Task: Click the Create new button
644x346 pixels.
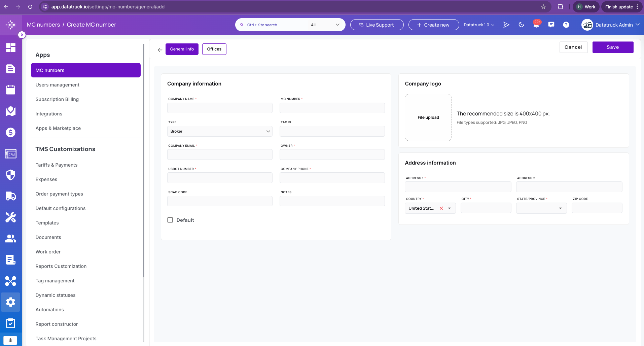Action: click(433, 25)
